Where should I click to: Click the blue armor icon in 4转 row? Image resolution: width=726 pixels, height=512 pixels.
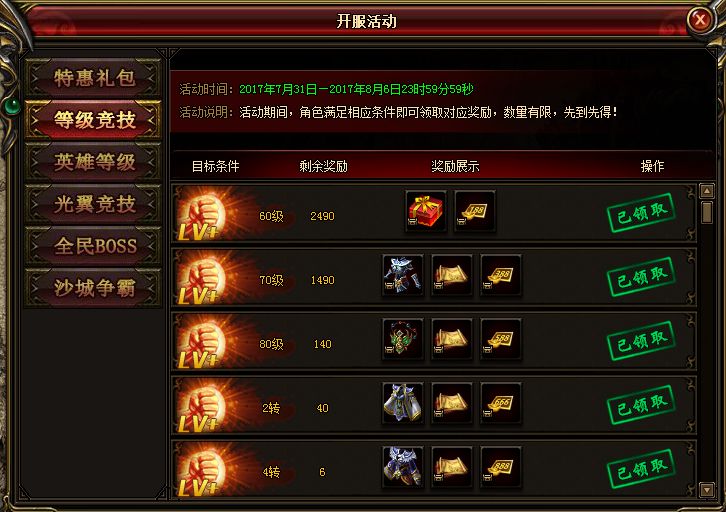[403, 467]
